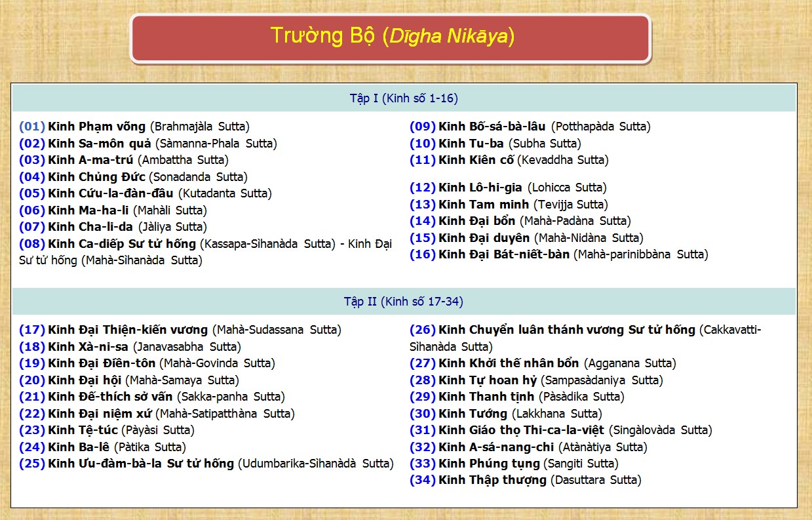Open (25) Kinh Ưu-đàm-bà-la Sư tử hống
Screen dimensions: 812x520
[x=126, y=463]
